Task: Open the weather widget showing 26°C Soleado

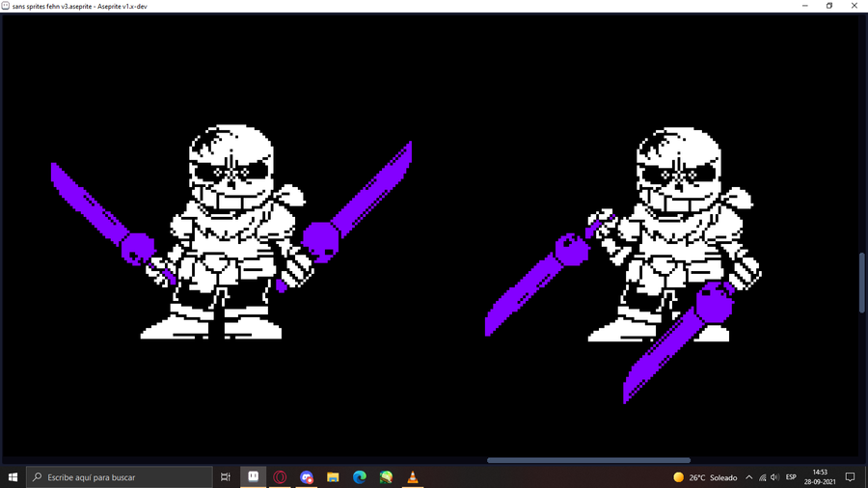Action: pos(705,477)
